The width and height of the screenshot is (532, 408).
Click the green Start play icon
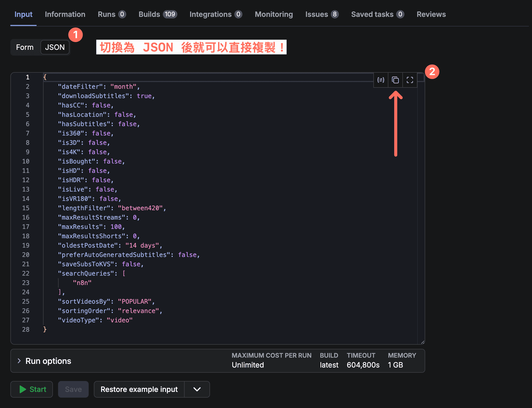click(x=23, y=389)
